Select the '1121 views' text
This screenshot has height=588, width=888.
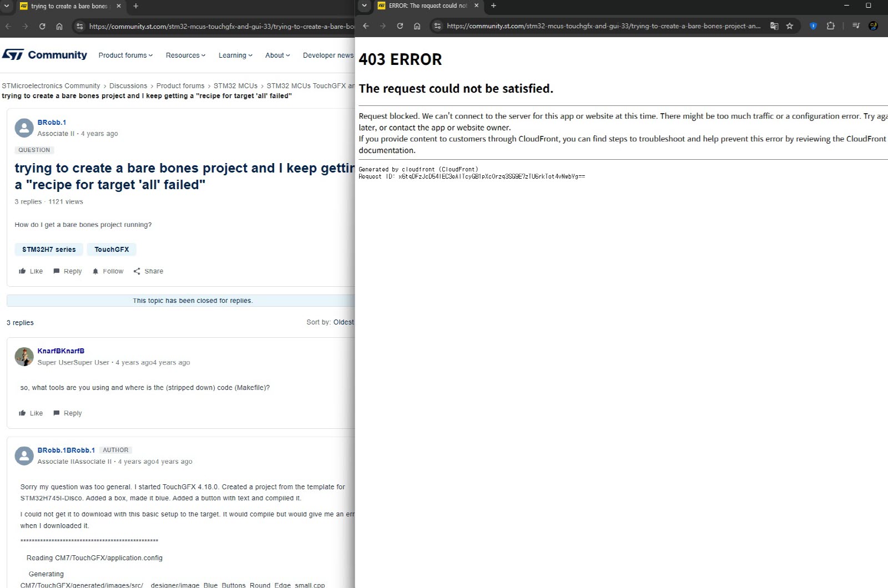point(65,202)
